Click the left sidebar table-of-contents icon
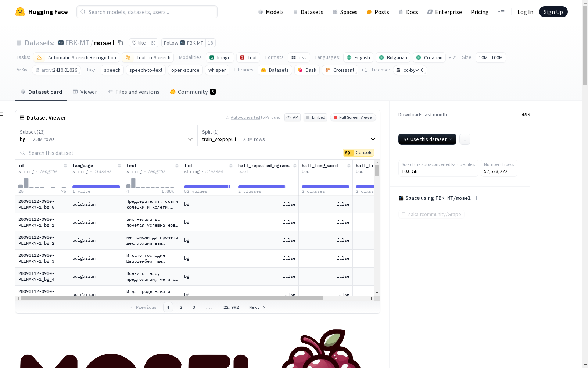The width and height of the screenshot is (588, 368). click(x=2, y=114)
